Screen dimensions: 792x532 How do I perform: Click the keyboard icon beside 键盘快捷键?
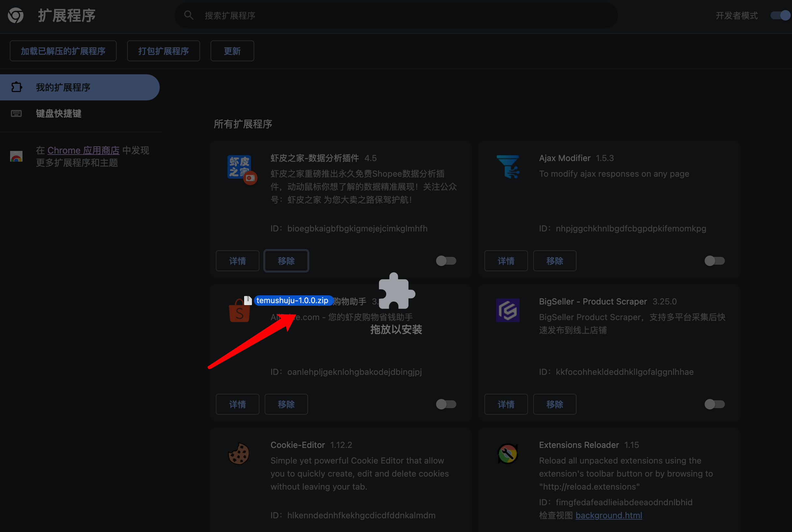(x=16, y=113)
